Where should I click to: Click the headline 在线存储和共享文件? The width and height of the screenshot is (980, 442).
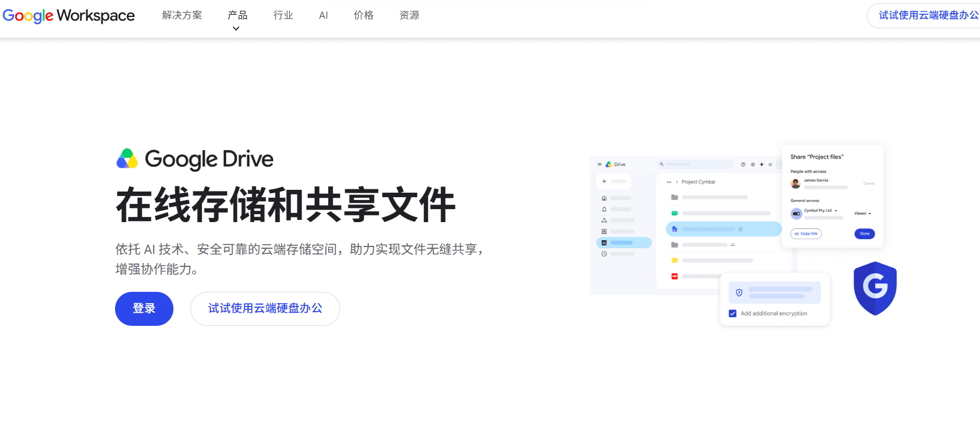[286, 205]
